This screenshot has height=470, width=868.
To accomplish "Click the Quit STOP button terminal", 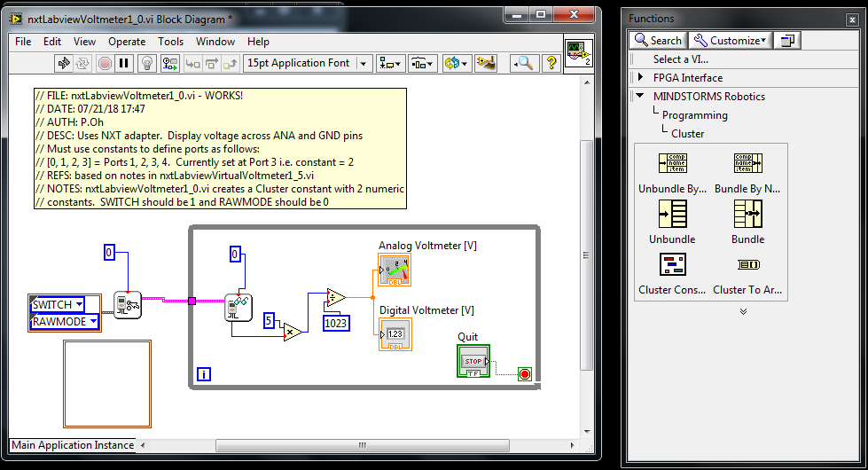I will click(473, 361).
